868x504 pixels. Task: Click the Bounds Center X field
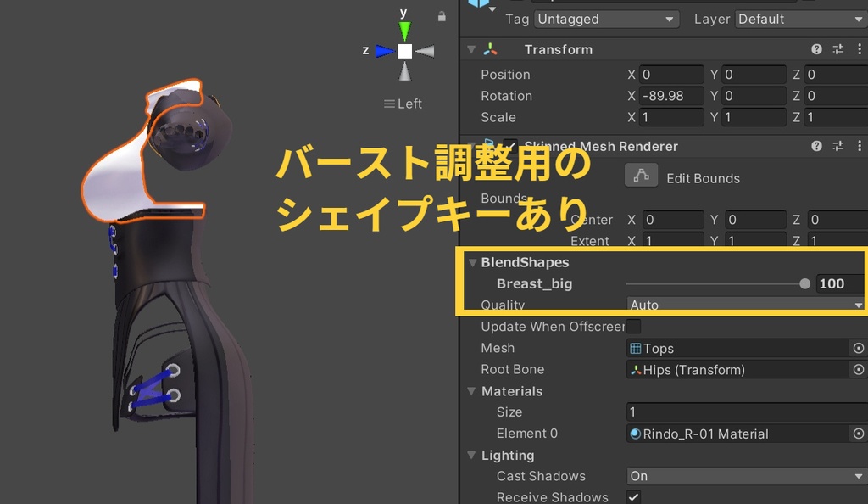[x=673, y=220]
